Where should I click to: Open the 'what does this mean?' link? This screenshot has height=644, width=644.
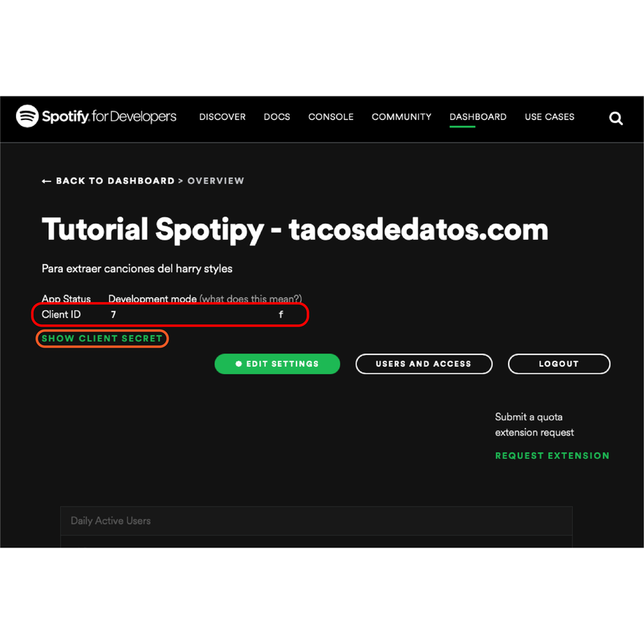pos(250,299)
